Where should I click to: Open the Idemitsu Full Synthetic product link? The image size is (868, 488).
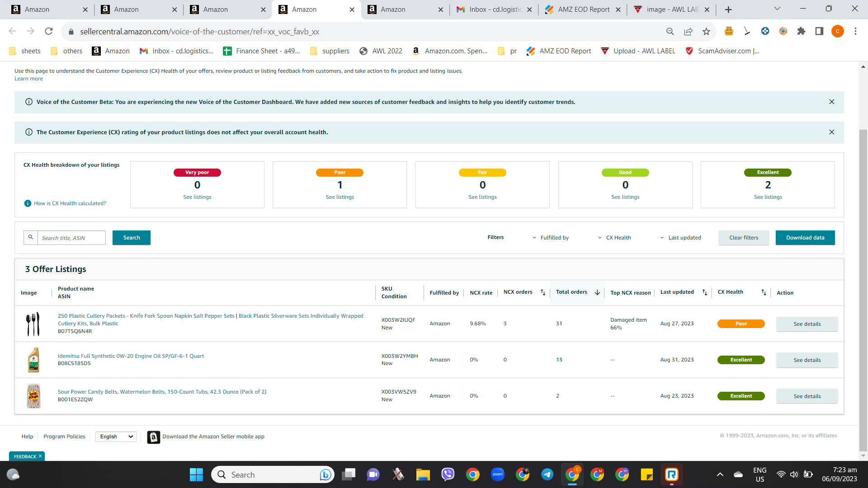tap(131, 356)
